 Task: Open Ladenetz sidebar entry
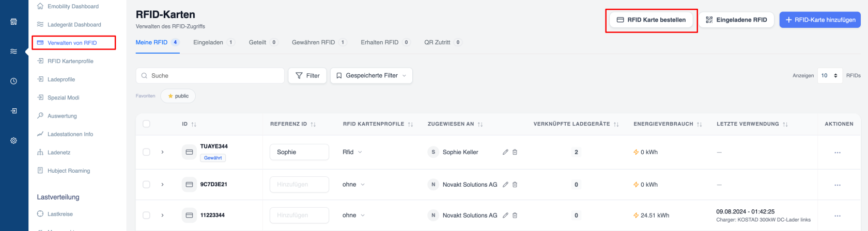54,153
